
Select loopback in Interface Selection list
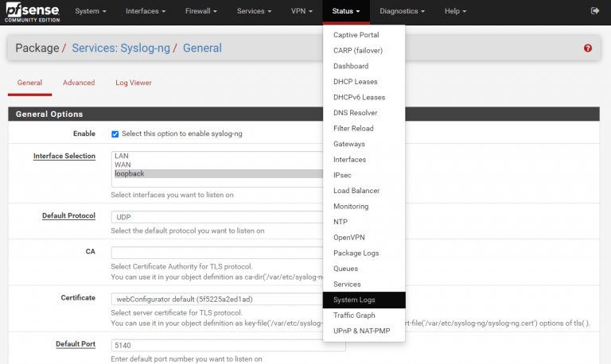[130, 173]
